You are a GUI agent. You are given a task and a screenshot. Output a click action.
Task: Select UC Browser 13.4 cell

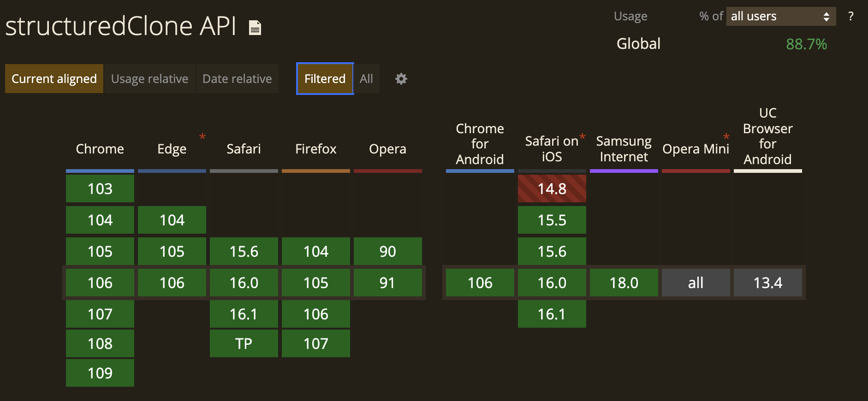tap(768, 283)
